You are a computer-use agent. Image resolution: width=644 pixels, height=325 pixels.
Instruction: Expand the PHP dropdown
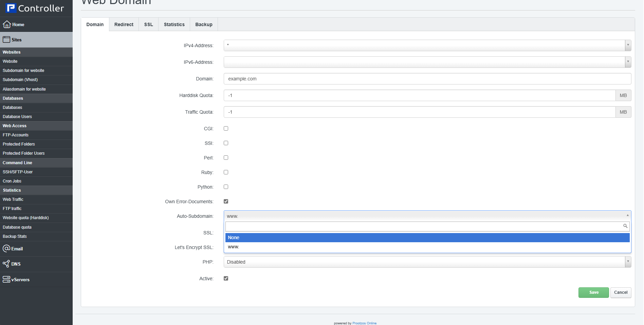628,262
